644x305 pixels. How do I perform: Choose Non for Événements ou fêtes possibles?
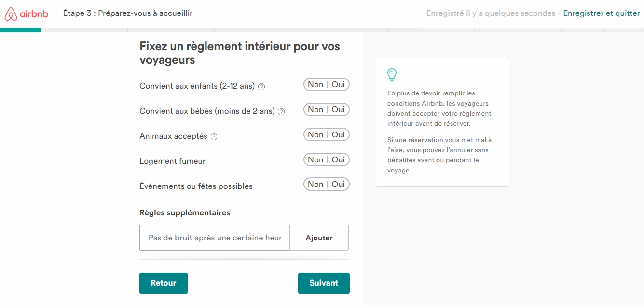[x=315, y=185]
